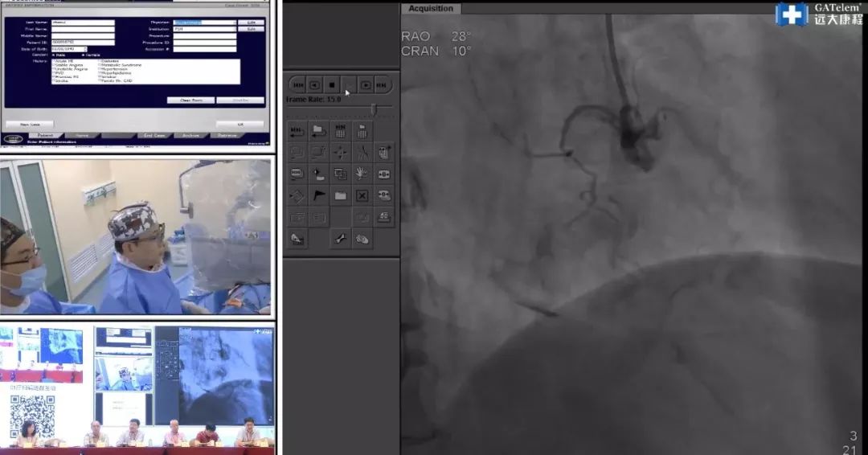Check the Family Hx. CAD box
Viewport: 868px width, 455px height.
[x=100, y=81]
